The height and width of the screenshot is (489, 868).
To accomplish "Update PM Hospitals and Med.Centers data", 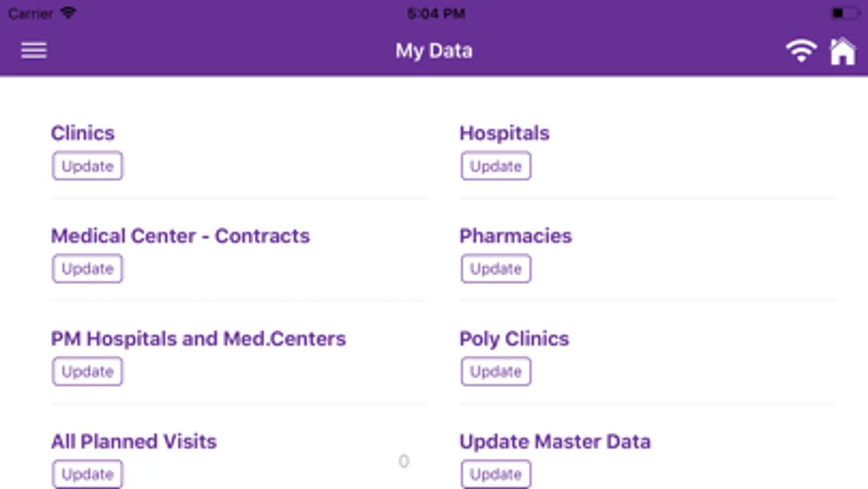I will coord(87,372).
